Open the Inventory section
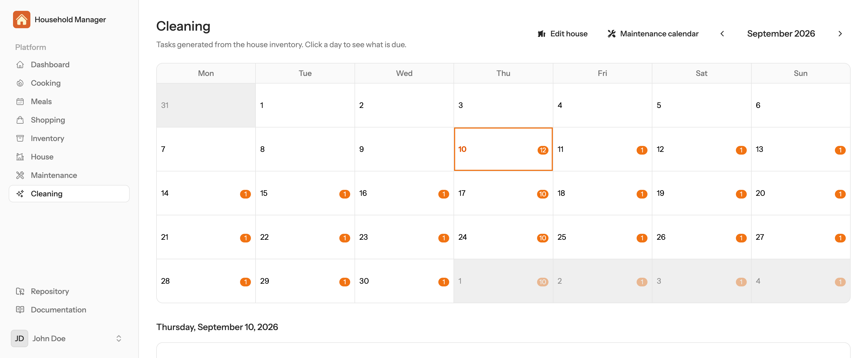 point(69,138)
